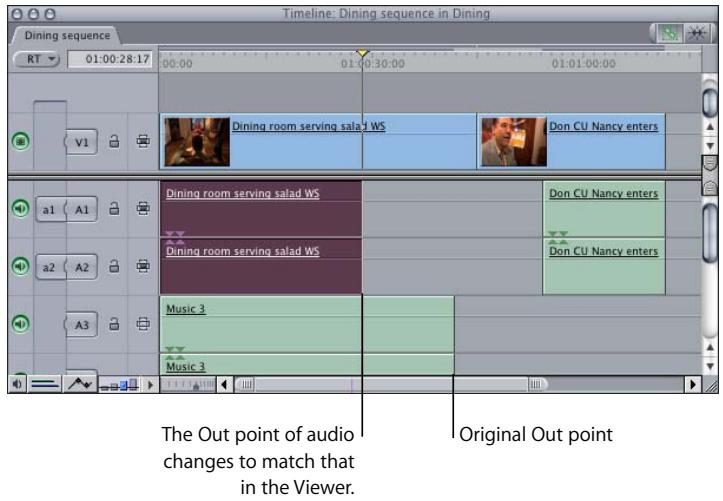723x501 pixels.
Task: Select Dining room serving salad WS on A1
Action: tap(261, 209)
